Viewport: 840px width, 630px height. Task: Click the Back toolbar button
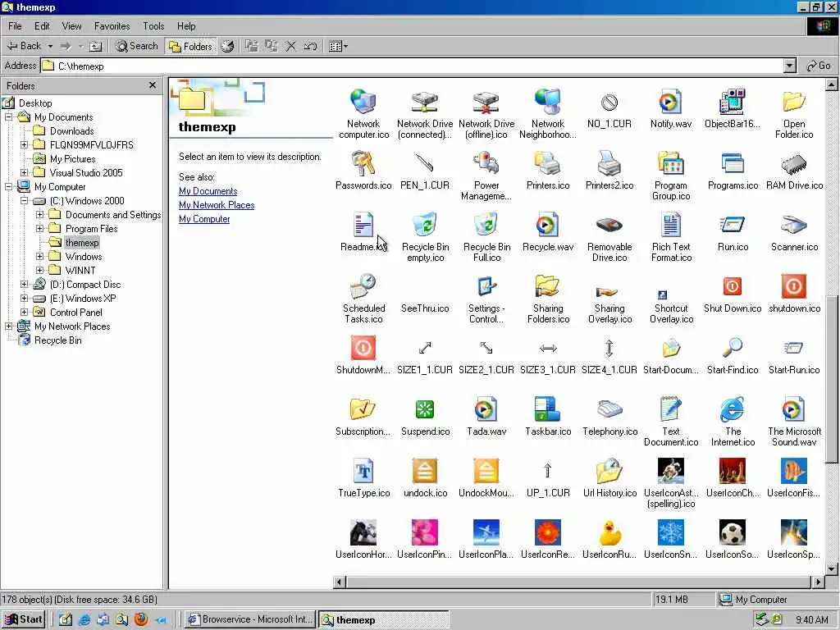(23, 46)
